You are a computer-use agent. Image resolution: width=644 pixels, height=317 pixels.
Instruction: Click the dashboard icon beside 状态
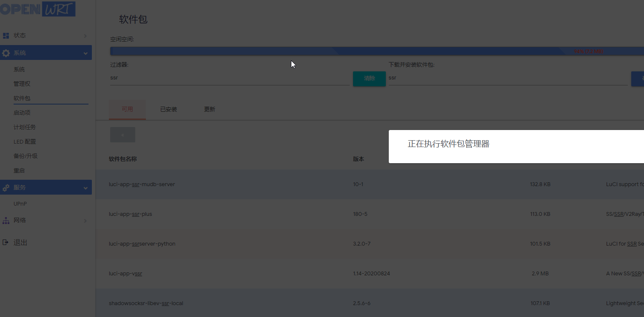(6, 35)
